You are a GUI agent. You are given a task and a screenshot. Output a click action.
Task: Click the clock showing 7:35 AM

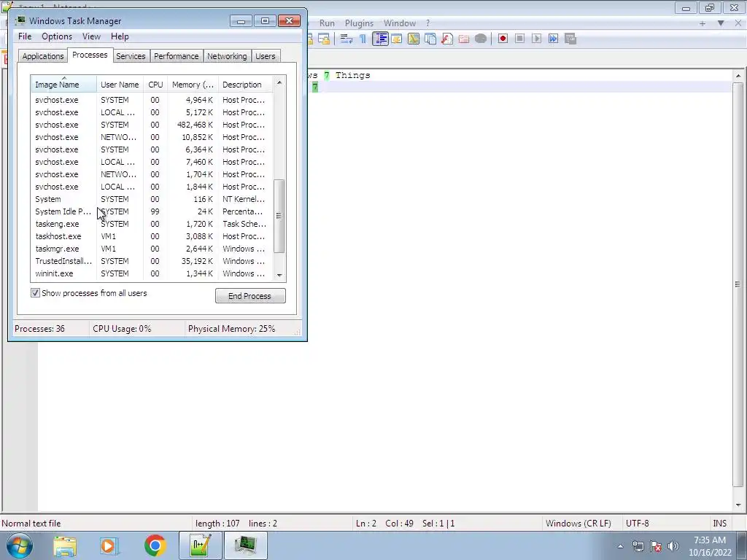point(710,540)
